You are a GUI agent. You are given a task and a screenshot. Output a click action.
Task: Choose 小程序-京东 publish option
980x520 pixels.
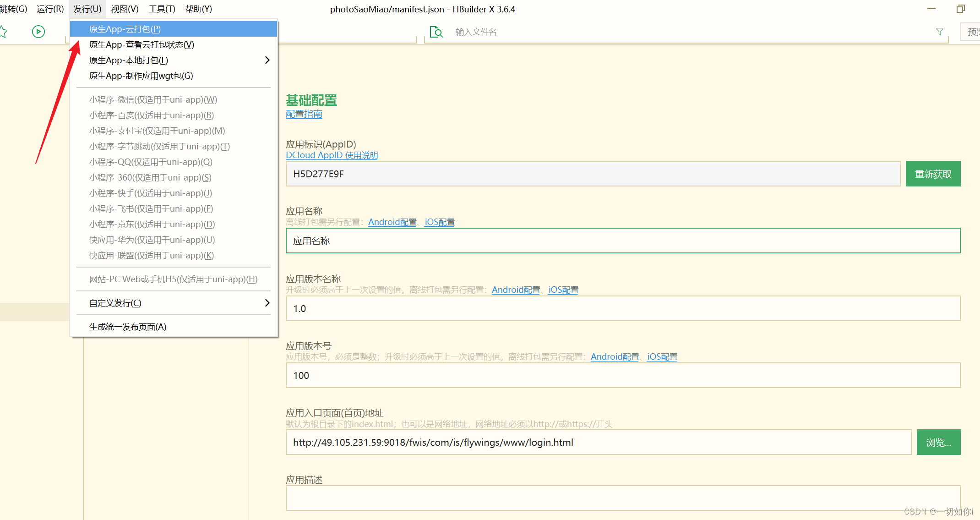pos(174,224)
